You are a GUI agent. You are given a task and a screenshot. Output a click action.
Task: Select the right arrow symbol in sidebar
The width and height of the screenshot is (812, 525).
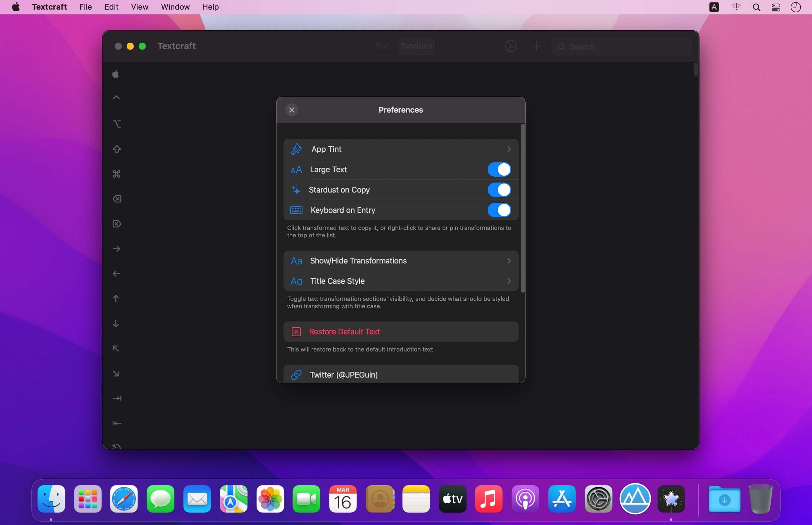[116, 249]
